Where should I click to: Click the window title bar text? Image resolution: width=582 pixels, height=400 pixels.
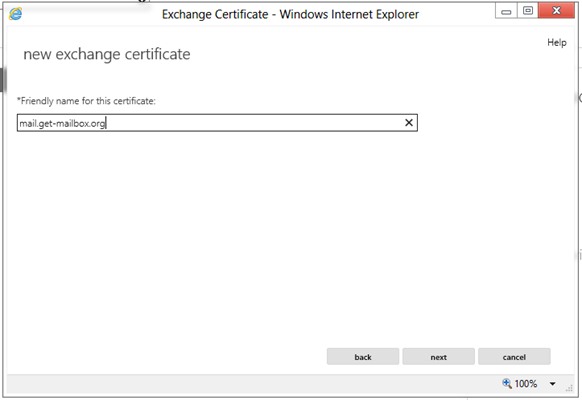pos(290,14)
